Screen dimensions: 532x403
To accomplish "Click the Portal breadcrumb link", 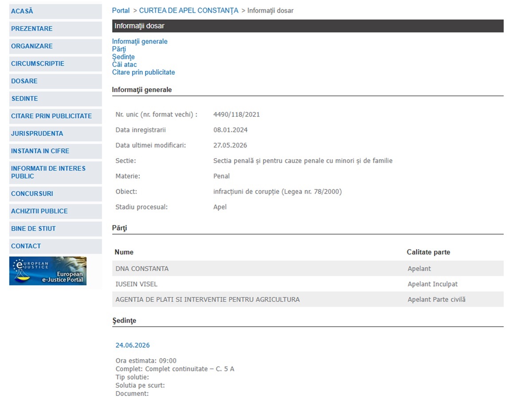I will click(121, 11).
